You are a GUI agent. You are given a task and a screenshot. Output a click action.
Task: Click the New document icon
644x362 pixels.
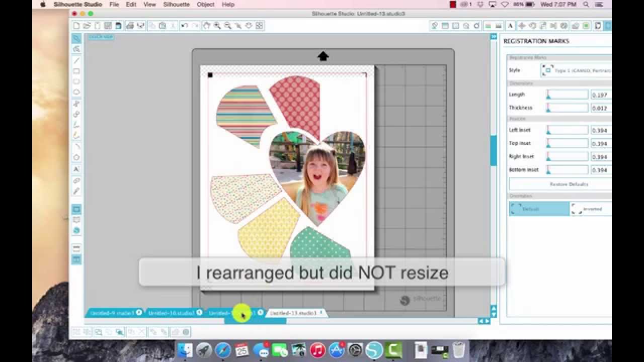tap(76, 26)
